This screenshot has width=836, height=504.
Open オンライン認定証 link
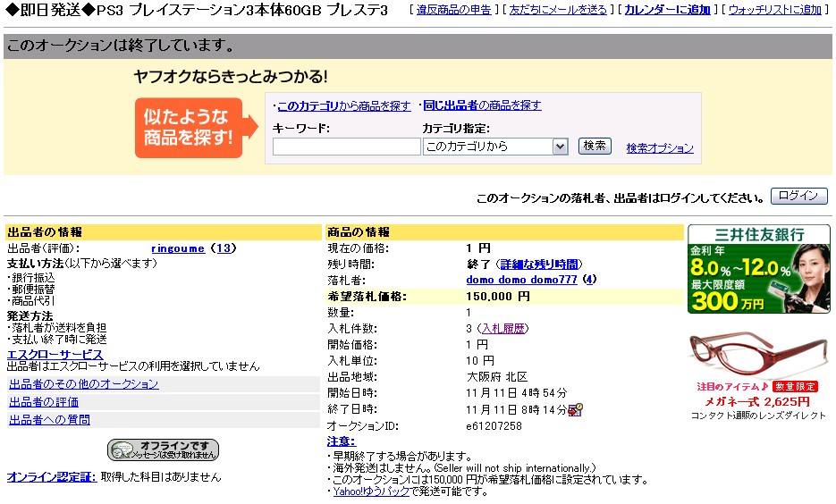pyautogui.click(x=52, y=477)
